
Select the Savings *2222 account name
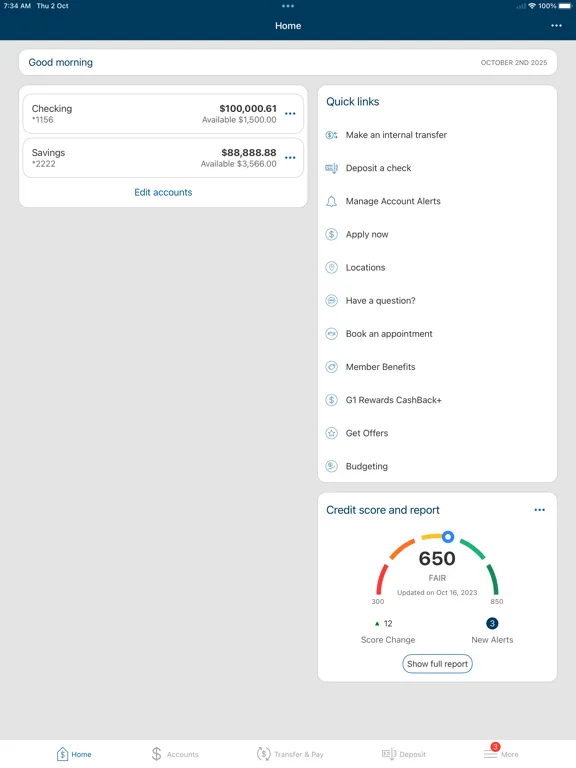(x=48, y=158)
